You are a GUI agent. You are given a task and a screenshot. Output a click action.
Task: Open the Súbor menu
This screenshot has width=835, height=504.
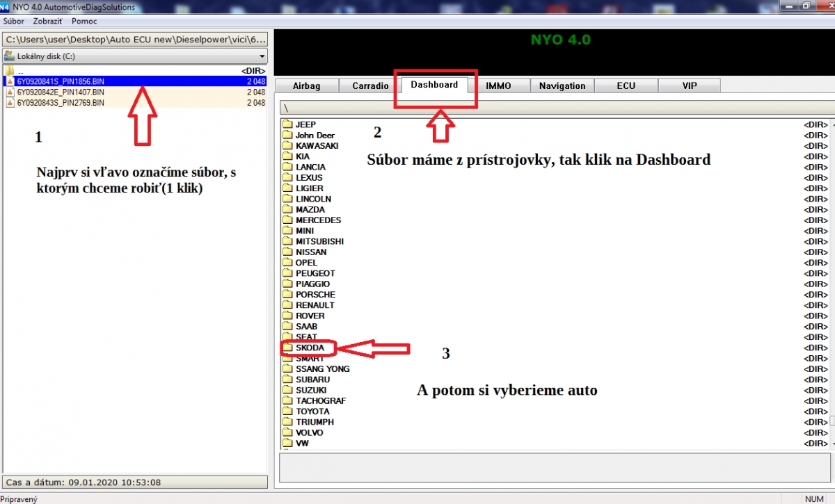(13, 21)
